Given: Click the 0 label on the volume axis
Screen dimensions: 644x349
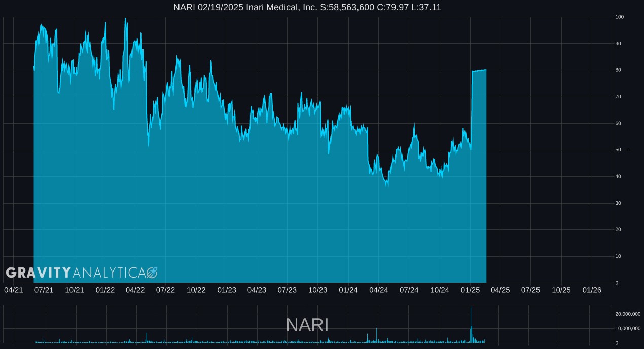Looking at the screenshot, I should 617,343.
